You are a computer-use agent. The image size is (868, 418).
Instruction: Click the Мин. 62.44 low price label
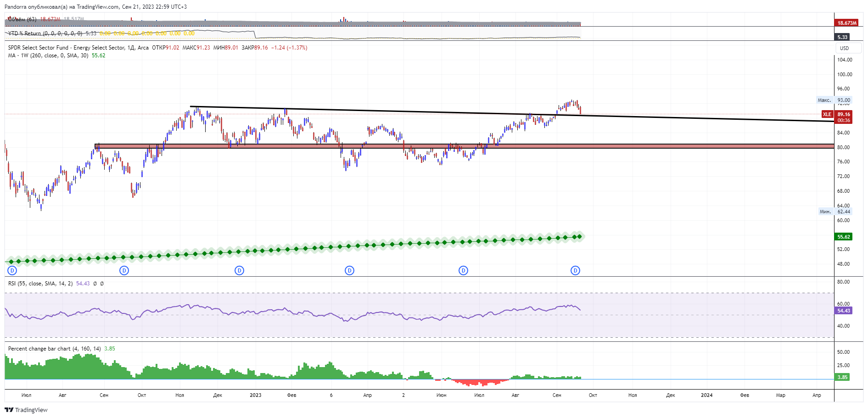[x=835, y=212]
